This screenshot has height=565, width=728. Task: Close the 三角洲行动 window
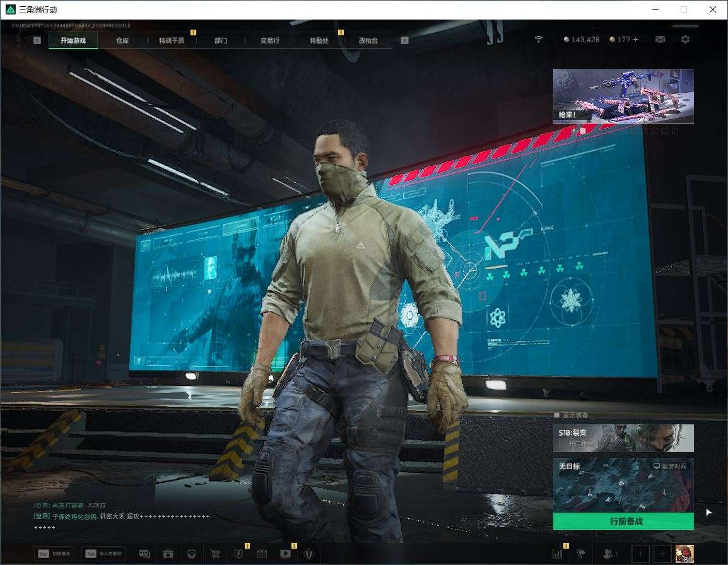(713, 9)
